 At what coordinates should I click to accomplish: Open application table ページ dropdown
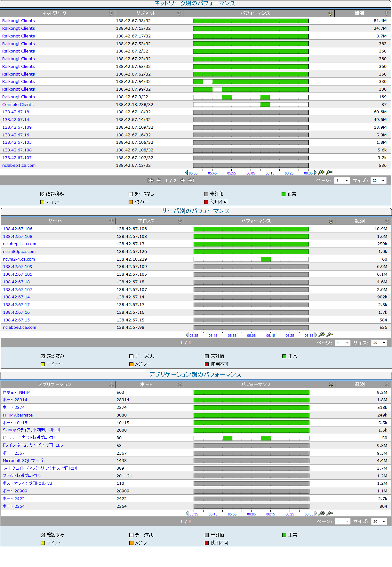[x=342, y=522]
